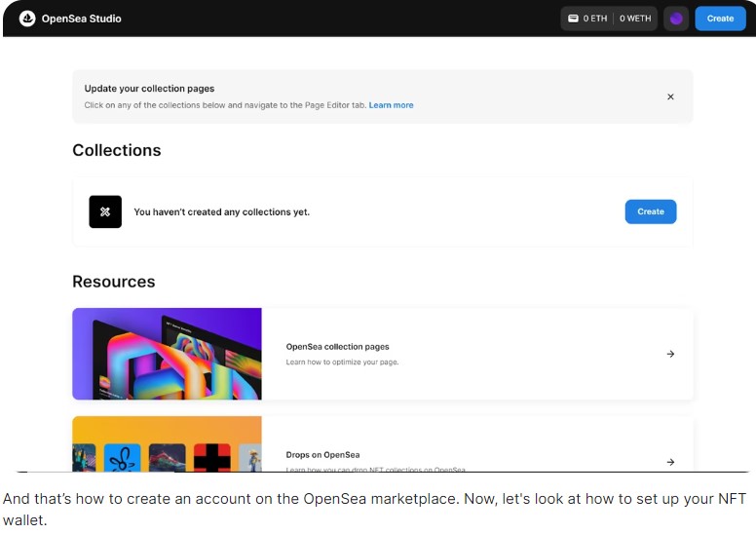
Task: Select the 0 WETH balance
Action: coord(637,19)
